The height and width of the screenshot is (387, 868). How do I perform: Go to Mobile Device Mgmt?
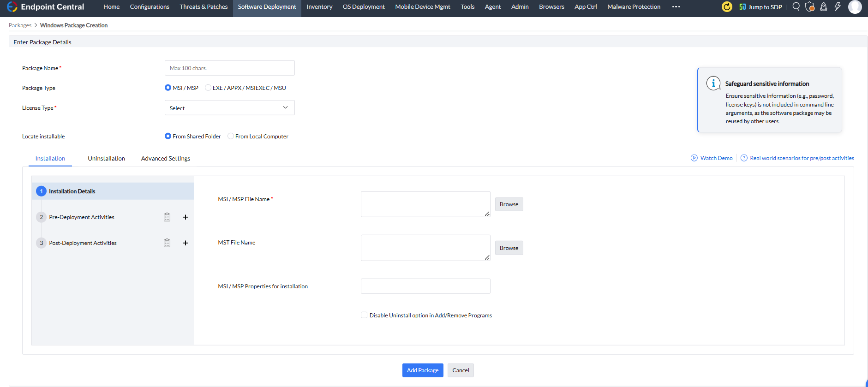(x=423, y=7)
